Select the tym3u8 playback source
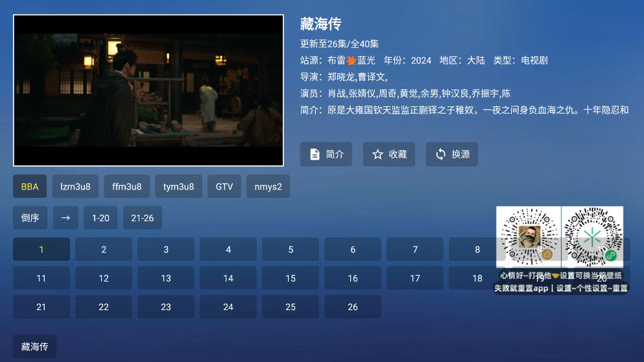Screen dimensions: 644x362 click(x=178, y=187)
